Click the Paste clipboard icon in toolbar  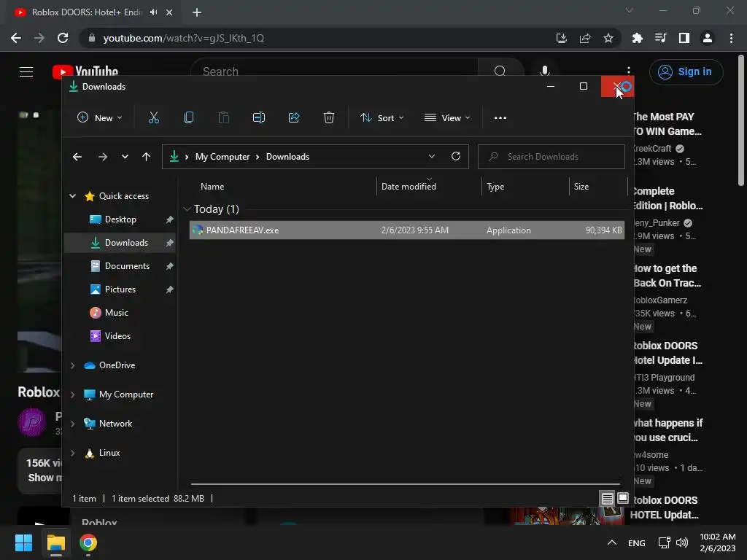click(x=223, y=117)
